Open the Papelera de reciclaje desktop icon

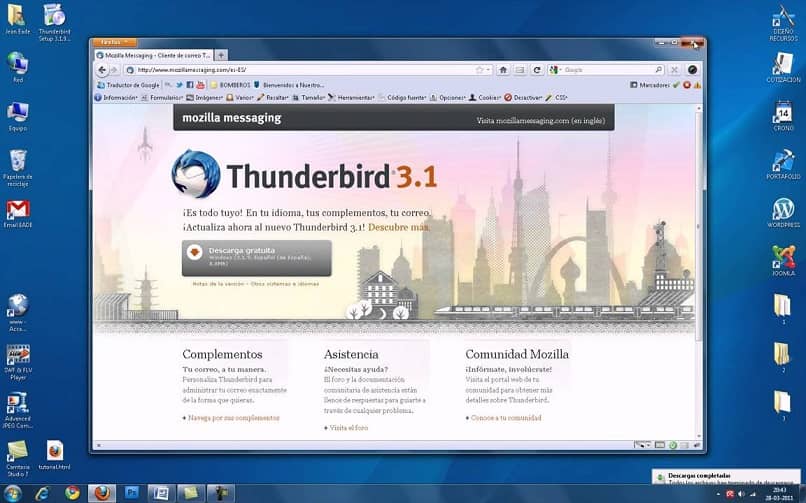coord(18,168)
